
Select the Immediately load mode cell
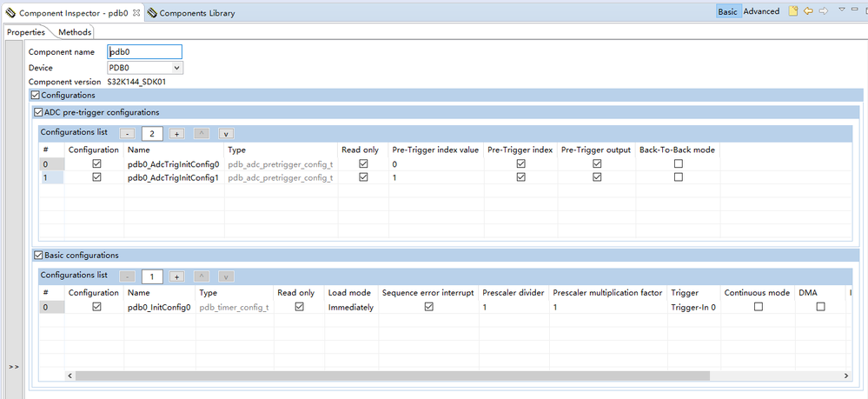[x=351, y=307]
